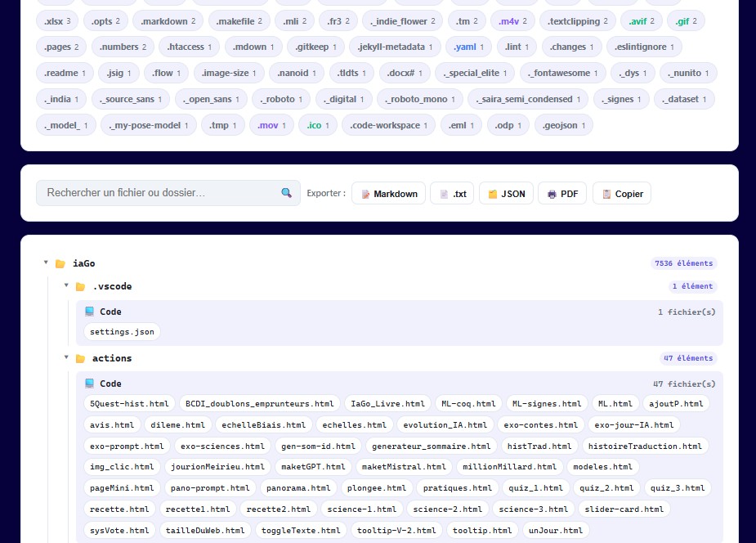Open ML-coq.html file
The image size is (756, 543).
(468, 404)
